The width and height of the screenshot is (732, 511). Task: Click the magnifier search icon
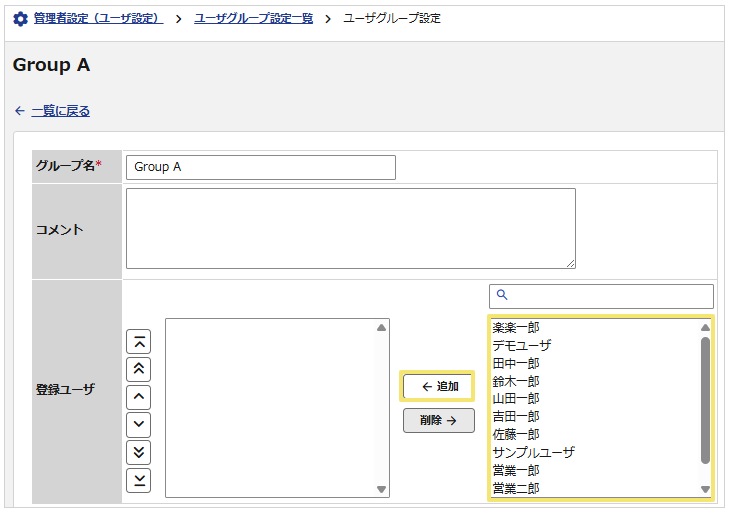[502, 295]
